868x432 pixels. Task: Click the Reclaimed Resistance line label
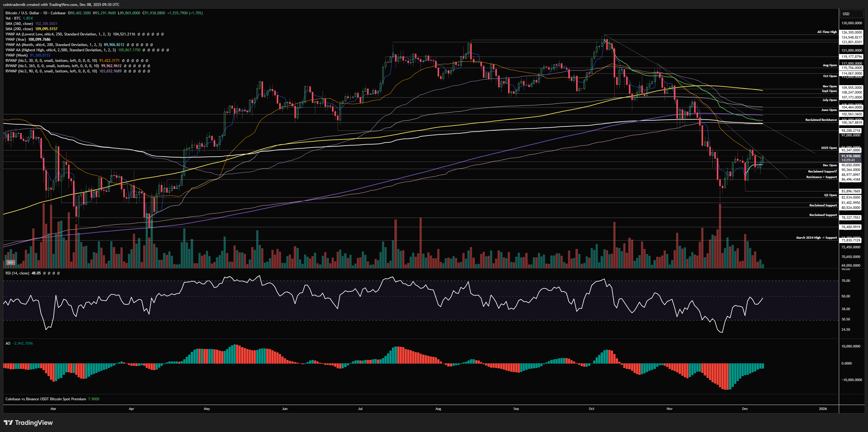coord(821,120)
